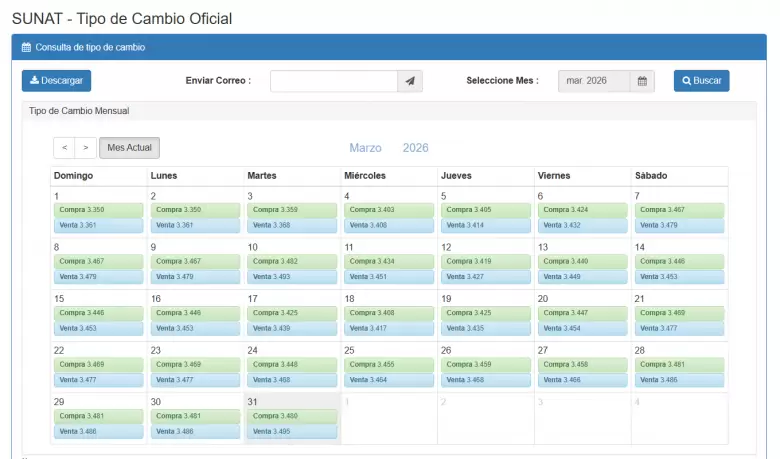This screenshot has width=780, height=459.
Task: Click the Mes Actual button
Action: pos(129,148)
